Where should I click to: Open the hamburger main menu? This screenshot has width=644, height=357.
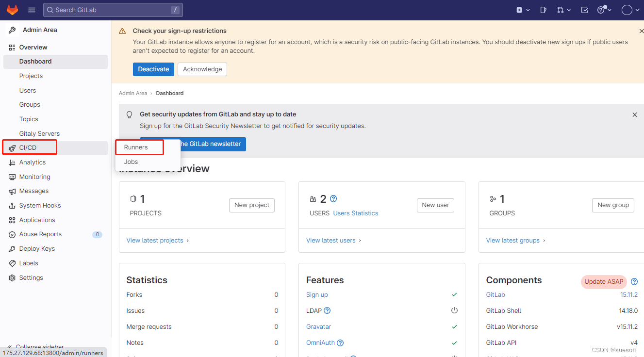(x=32, y=10)
